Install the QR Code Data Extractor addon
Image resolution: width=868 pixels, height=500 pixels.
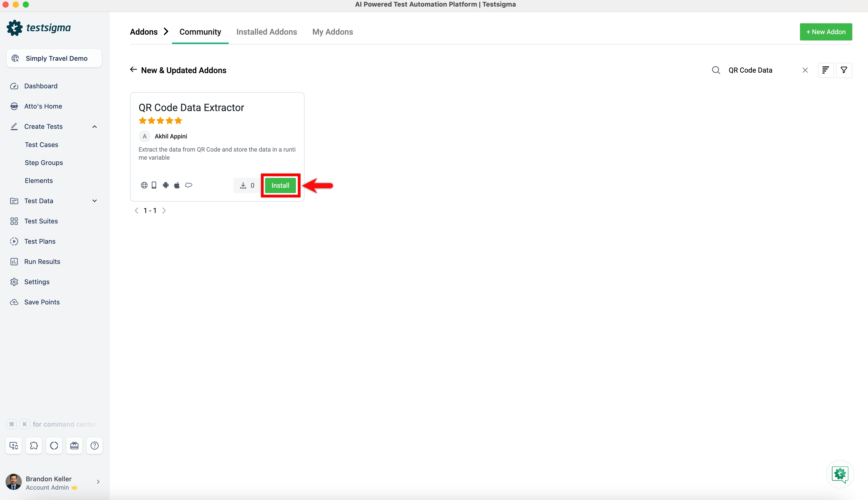pos(280,185)
